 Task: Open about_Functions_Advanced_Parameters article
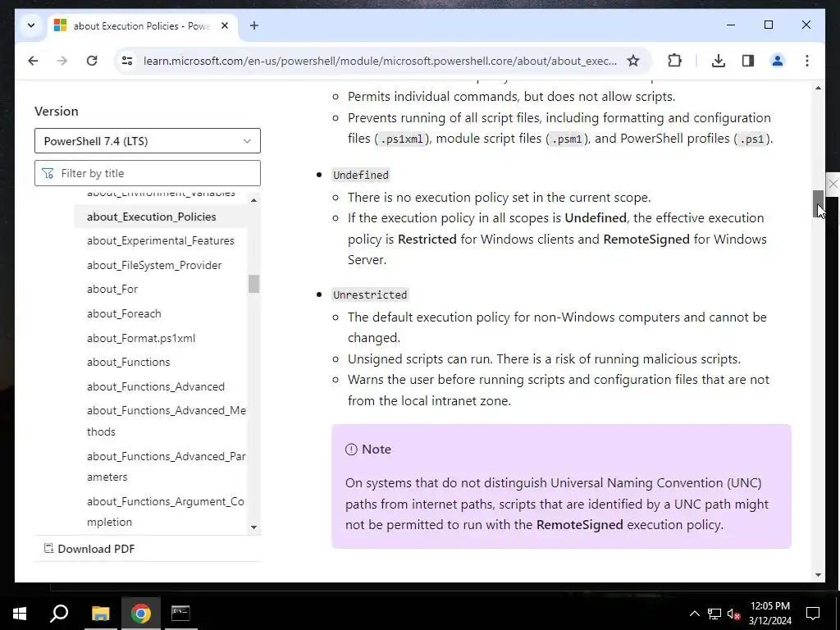(166, 466)
